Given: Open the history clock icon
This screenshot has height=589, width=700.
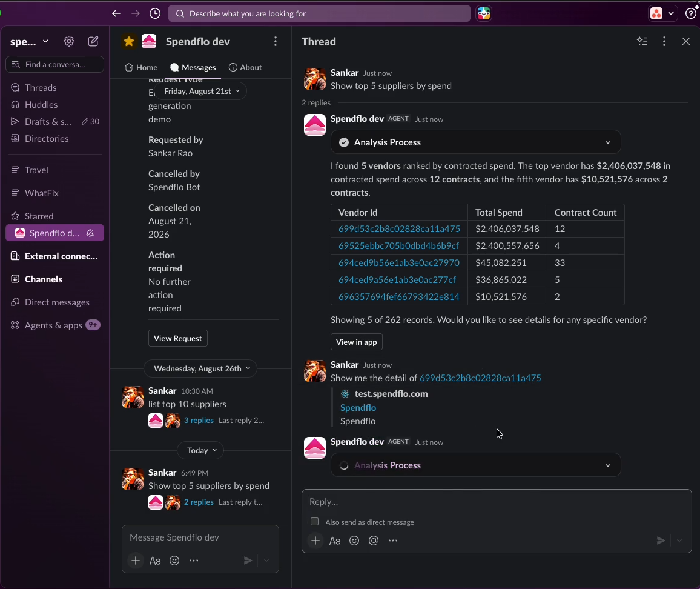Looking at the screenshot, I should tap(155, 13).
